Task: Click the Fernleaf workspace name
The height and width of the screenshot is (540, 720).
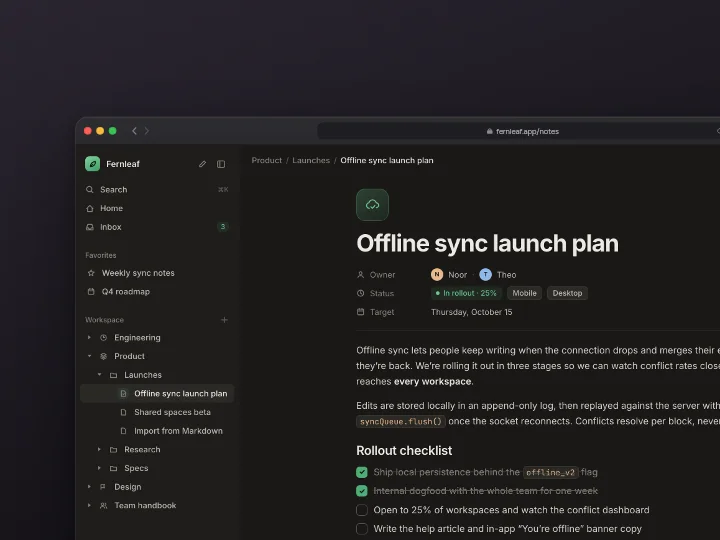Action: tap(123, 164)
